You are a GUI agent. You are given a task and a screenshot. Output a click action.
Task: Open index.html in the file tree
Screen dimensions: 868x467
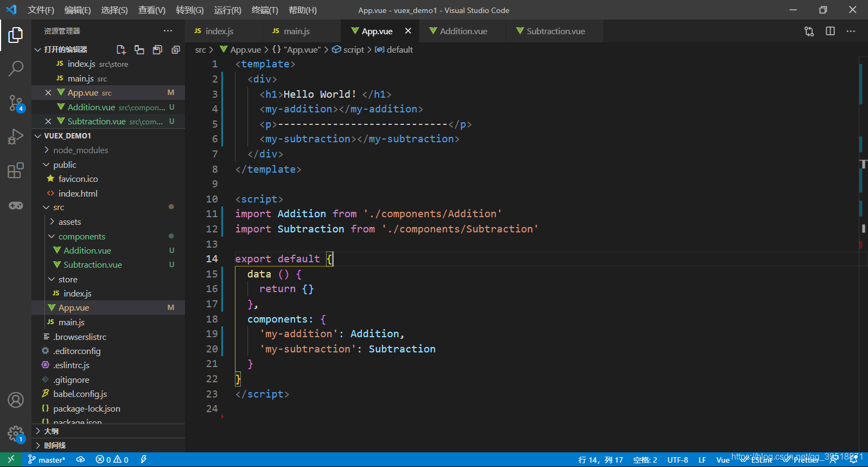(x=78, y=193)
